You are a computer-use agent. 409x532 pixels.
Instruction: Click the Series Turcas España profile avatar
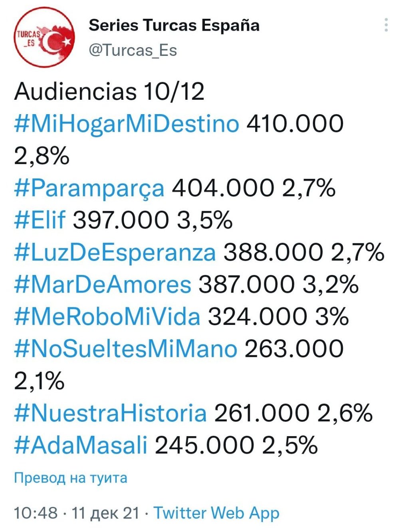tap(44, 38)
